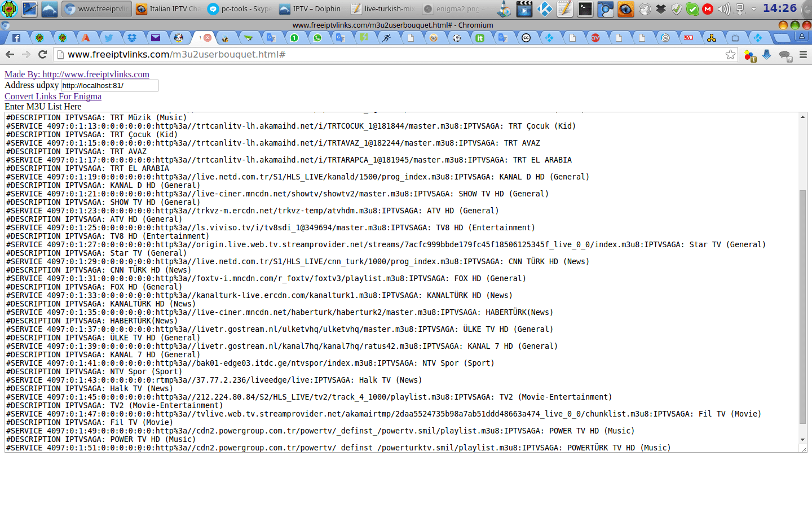
Task: Select the Dropbox browser tab
Action: 132,38
